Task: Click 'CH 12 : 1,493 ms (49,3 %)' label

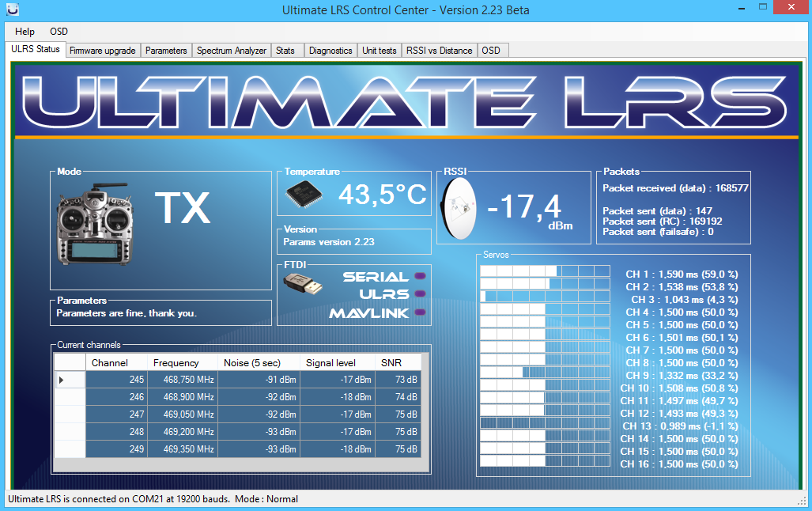Action: point(679,414)
